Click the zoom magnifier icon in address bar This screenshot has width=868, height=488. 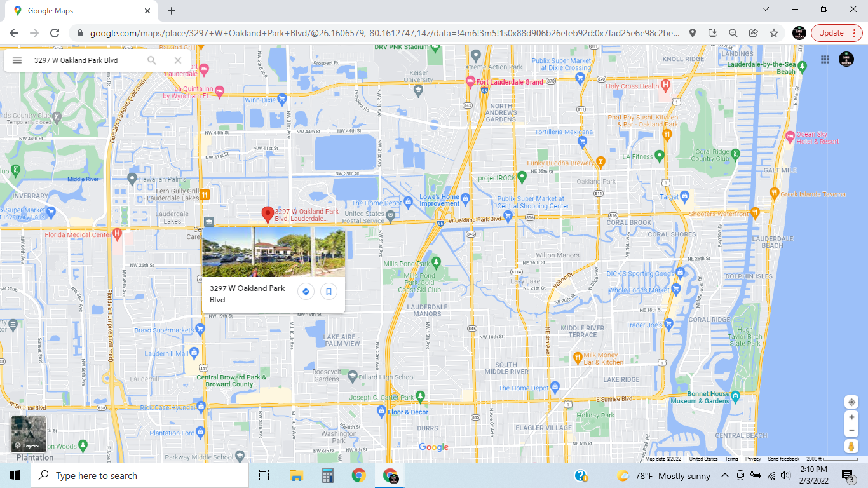733,33
